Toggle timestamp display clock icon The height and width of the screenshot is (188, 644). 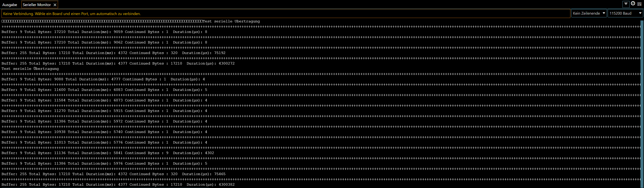(x=633, y=4)
